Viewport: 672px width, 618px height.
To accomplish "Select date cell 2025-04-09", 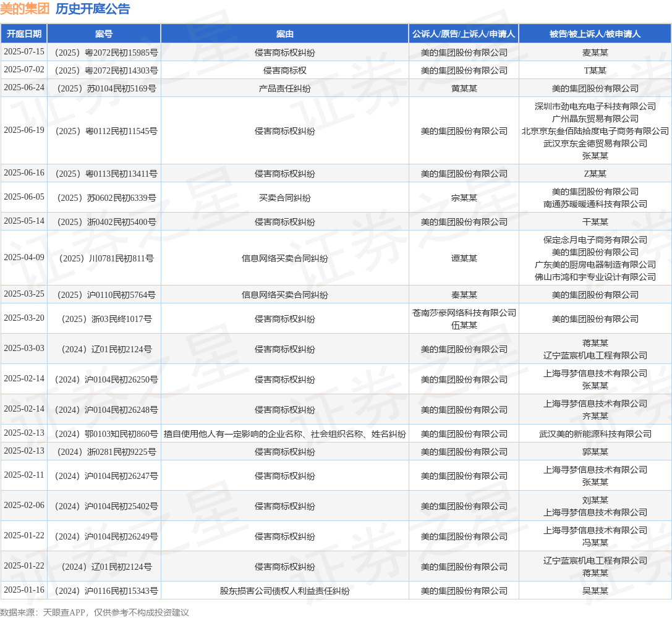I will coord(24,257).
